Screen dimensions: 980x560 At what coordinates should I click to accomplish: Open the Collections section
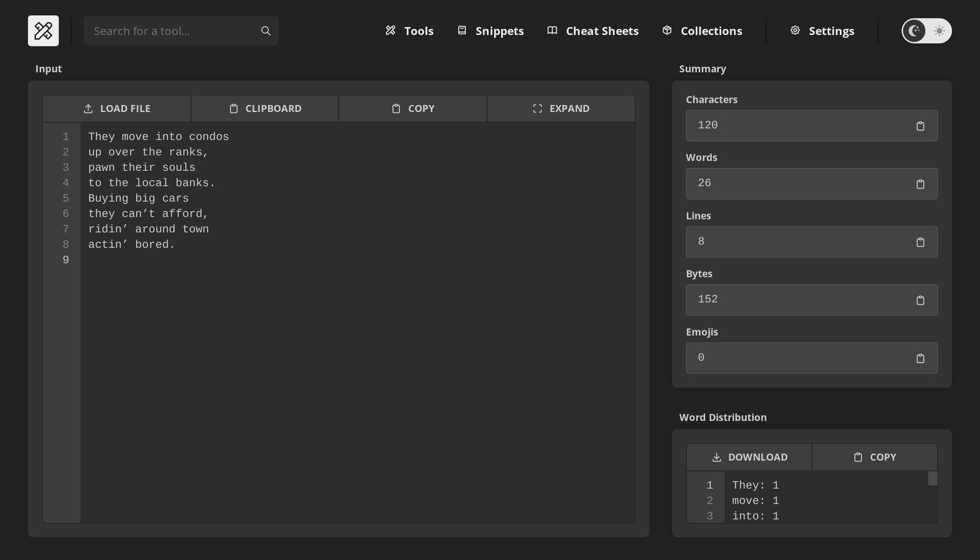pyautogui.click(x=701, y=31)
